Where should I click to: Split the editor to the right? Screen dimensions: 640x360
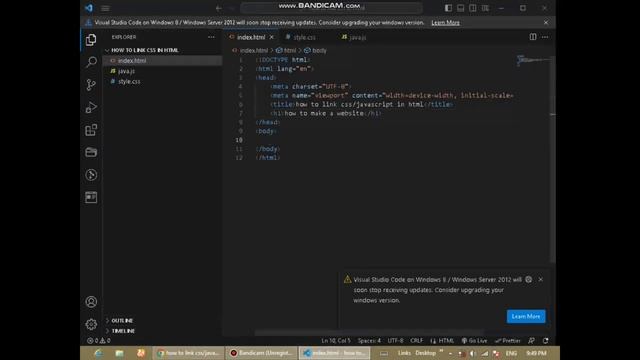533,37
